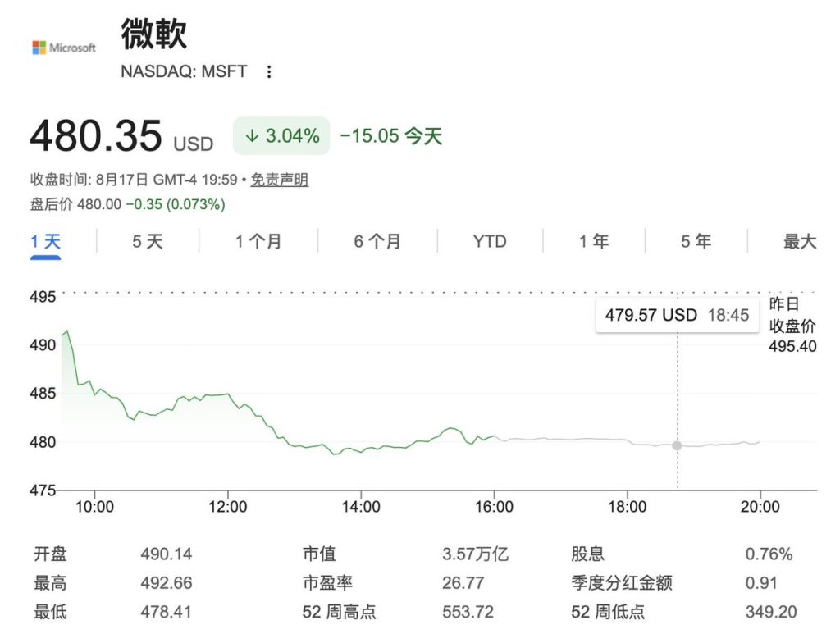The width and height of the screenshot is (840, 643).
Task: Select the 1 天 range tab
Action: [x=46, y=242]
